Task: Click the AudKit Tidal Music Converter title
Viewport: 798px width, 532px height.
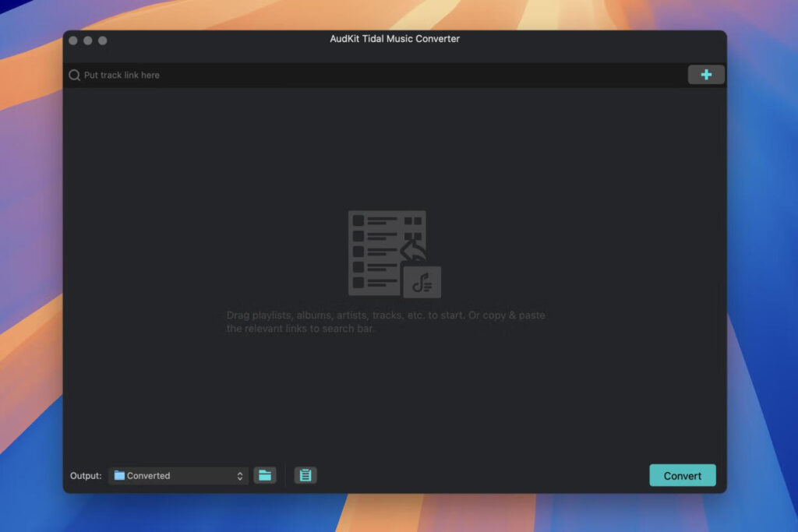Action: coord(394,39)
